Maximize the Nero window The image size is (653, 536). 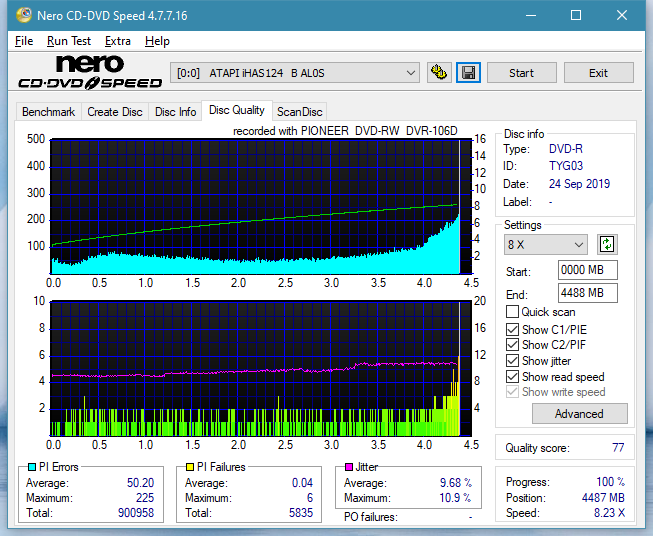576,15
